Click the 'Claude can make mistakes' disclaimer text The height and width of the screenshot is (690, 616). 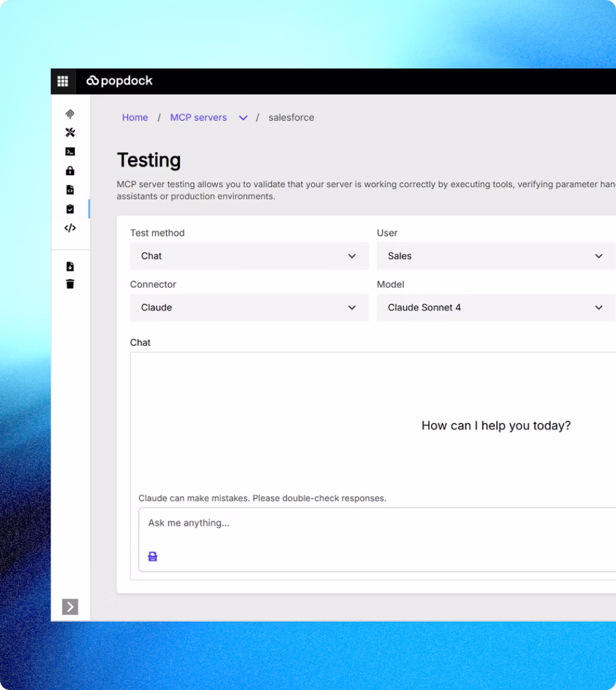pyautogui.click(x=262, y=498)
